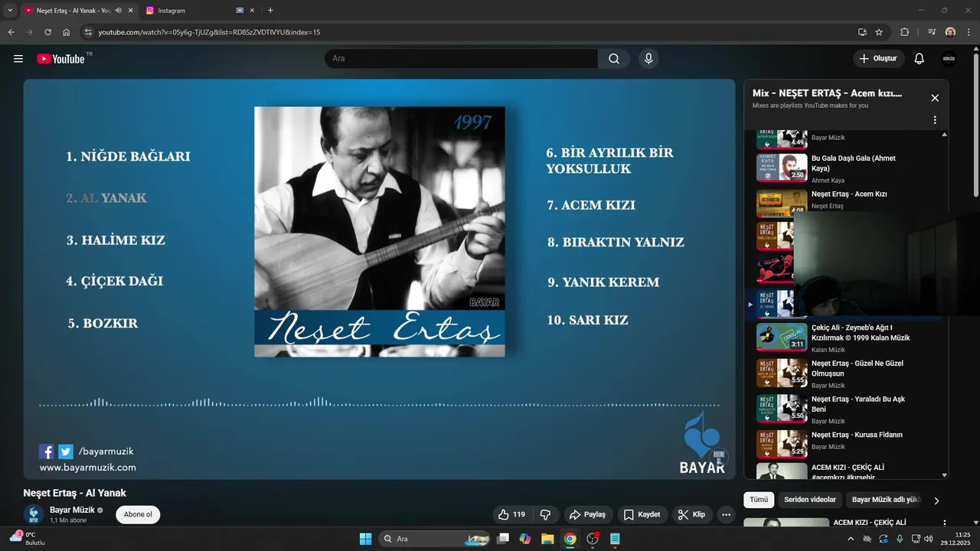Open the Chrome profile avatar
The image size is (980, 551).
(x=950, y=32)
